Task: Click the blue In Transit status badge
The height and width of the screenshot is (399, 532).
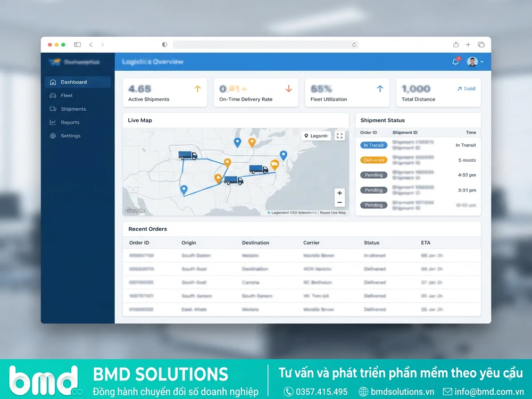Action: click(373, 145)
